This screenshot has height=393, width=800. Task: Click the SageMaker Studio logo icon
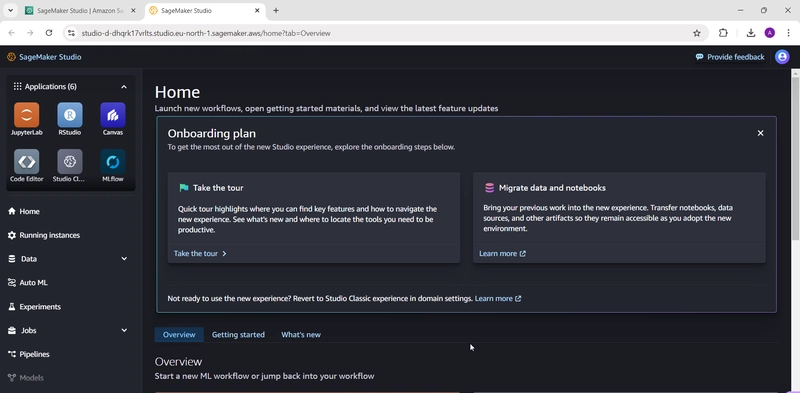pos(11,57)
